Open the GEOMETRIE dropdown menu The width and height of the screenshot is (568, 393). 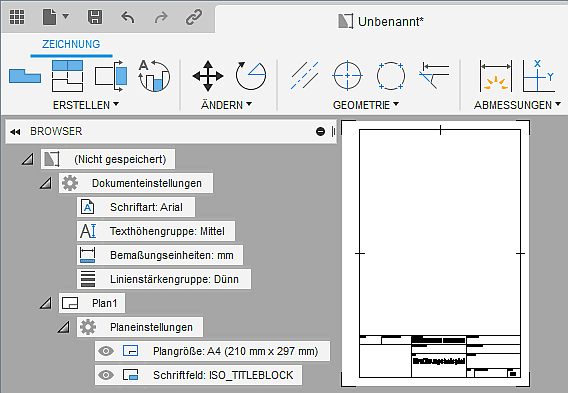(x=366, y=105)
